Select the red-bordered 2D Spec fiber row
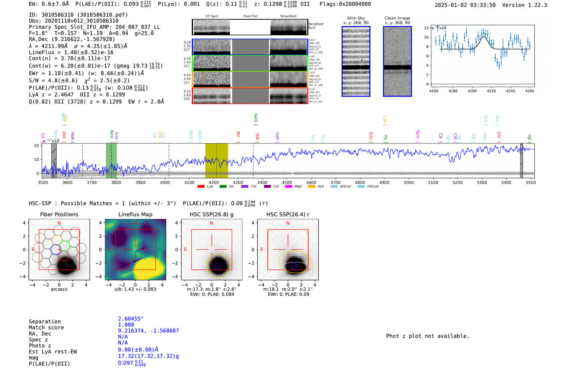The height and width of the screenshot is (392, 576). click(211, 96)
